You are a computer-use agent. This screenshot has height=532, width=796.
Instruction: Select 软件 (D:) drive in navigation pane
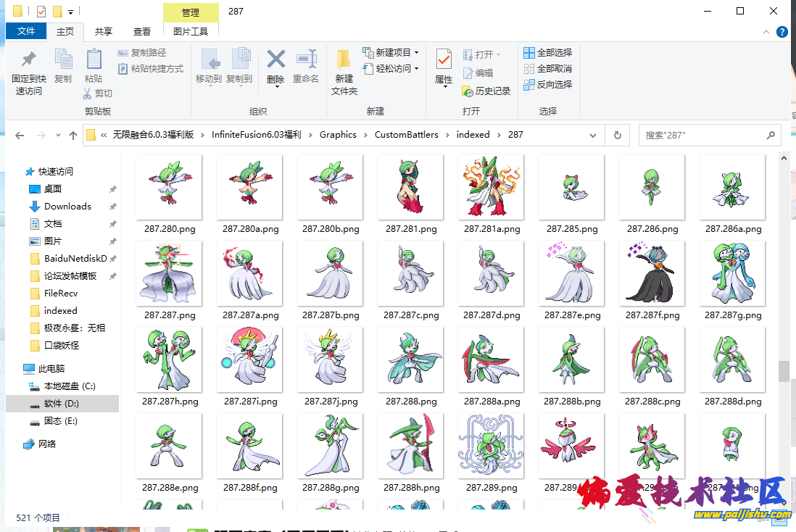coord(61,404)
